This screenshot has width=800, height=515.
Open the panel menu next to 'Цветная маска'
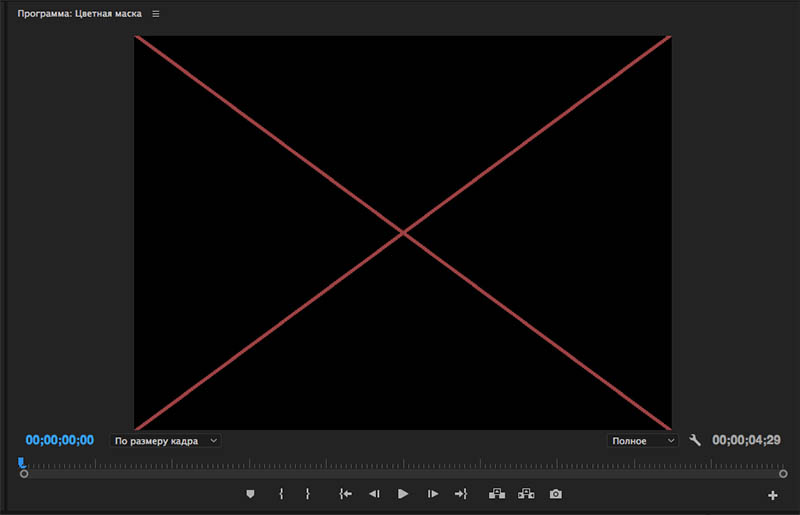156,14
